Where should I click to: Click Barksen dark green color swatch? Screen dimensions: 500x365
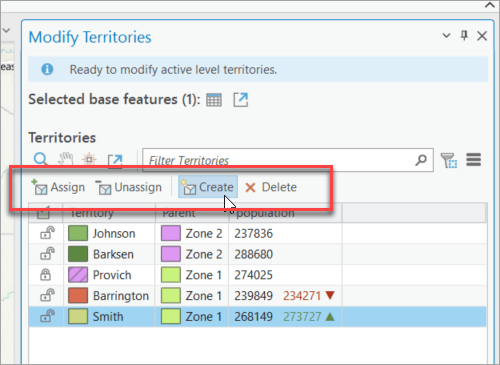point(78,254)
